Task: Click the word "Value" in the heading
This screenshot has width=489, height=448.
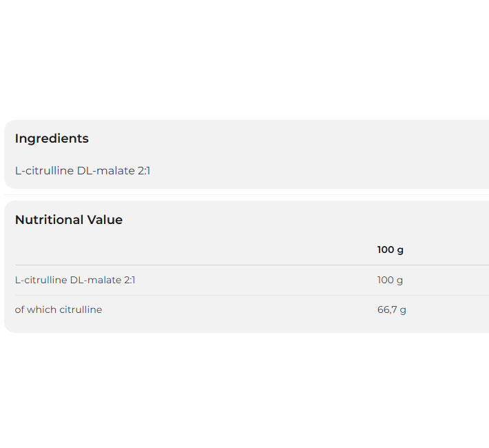Action: [x=105, y=220]
